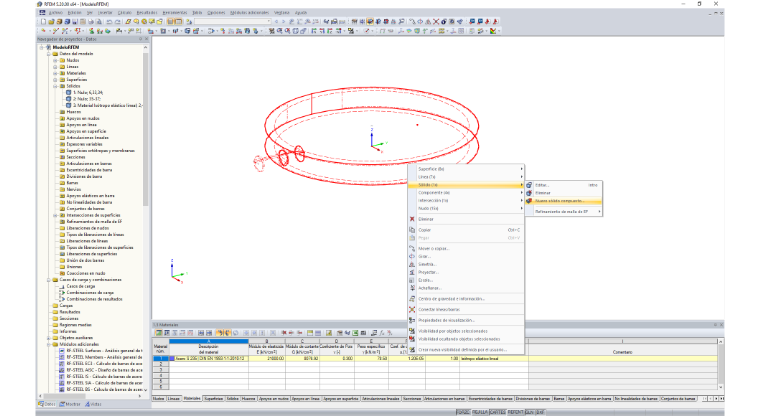Viewport: 760px width, 416px height.
Task: Collapse the Datos del modelo node
Action: pos(48,54)
